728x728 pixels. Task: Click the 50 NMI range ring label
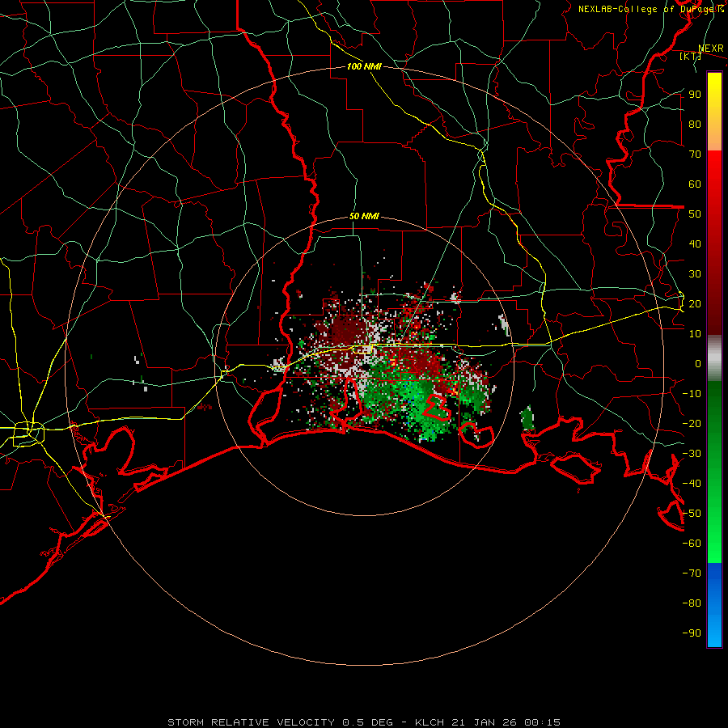tap(364, 216)
